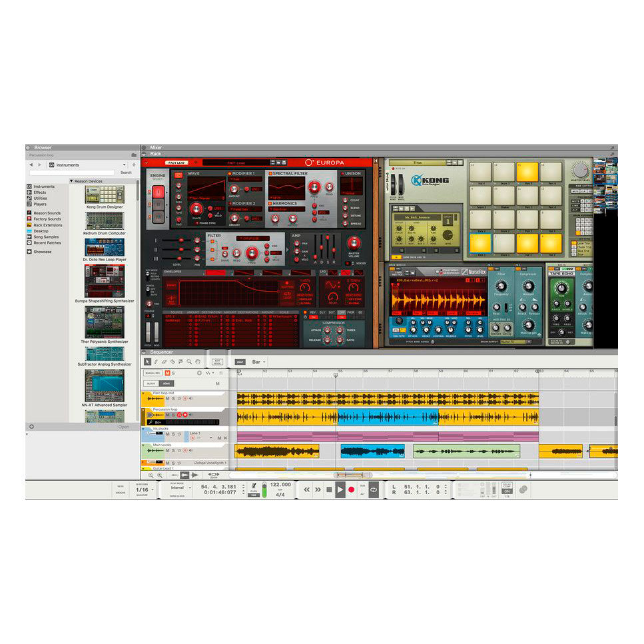The height and width of the screenshot is (644, 644).
Task: Toggle the Loop button in transport
Action: 374,489
